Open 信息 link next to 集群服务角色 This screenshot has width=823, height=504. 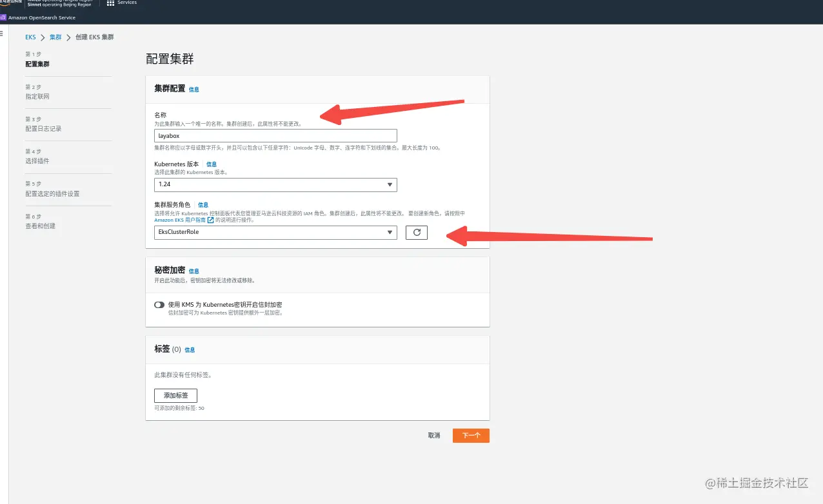pos(203,205)
